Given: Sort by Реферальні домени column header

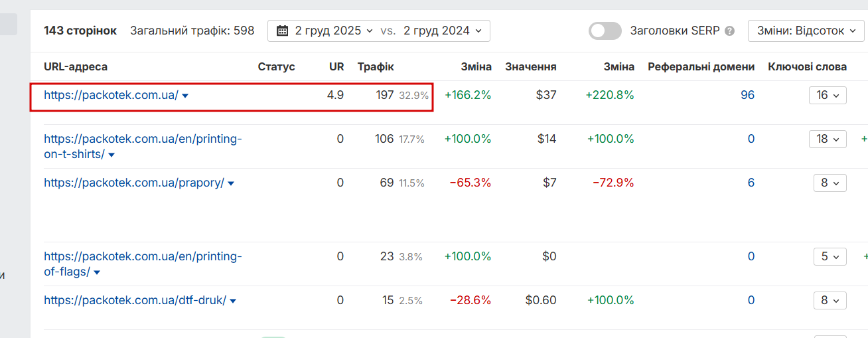Looking at the screenshot, I should coord(701,66).
